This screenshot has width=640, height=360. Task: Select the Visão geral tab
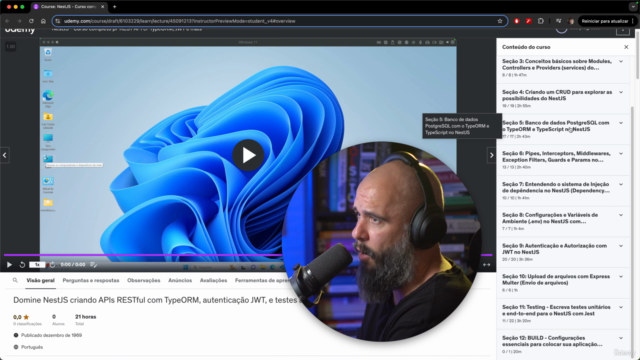[x=40, y=280]
